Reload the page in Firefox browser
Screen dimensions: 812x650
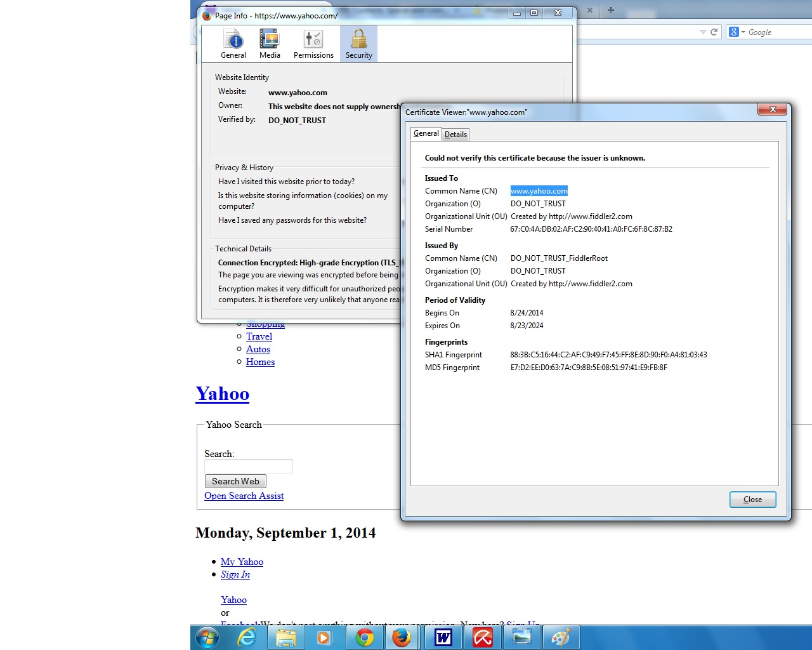click(714, 32)
